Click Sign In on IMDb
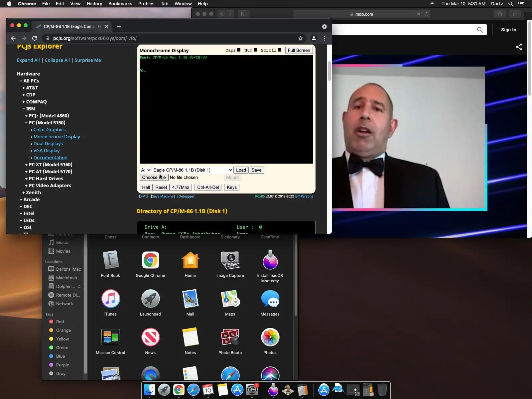Image resolution: width=532 pixels, height=399 pixels. [509, 30]
